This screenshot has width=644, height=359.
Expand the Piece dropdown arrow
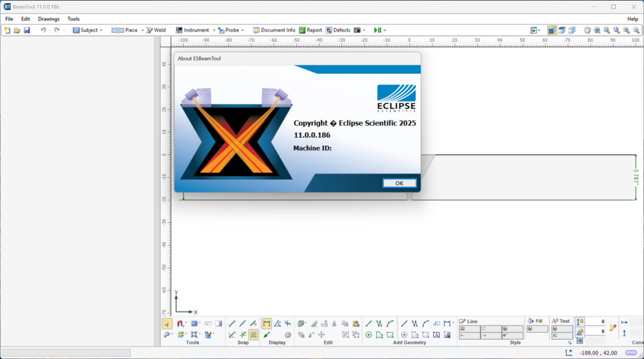143,30
